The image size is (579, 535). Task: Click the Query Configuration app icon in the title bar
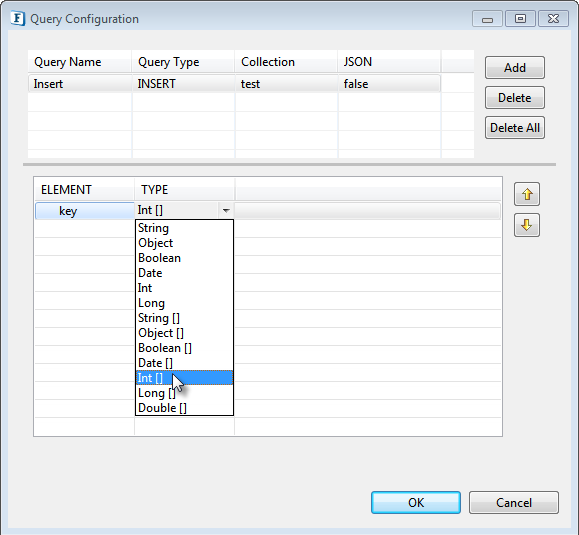click(x=17, y=18)
